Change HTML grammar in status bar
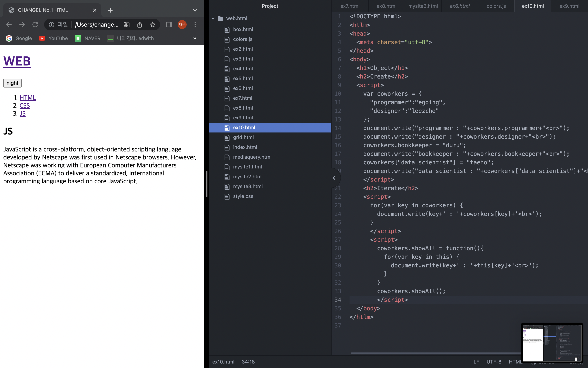 (x=515, y=362)
